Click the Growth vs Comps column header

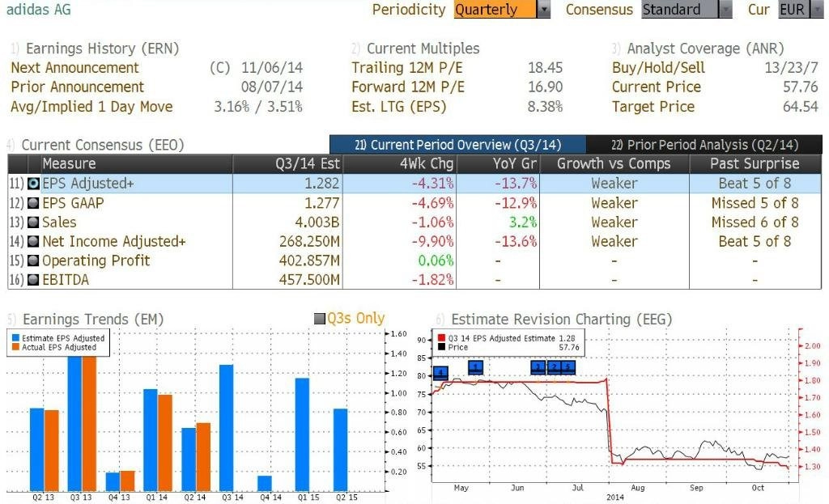coord(614,163)
